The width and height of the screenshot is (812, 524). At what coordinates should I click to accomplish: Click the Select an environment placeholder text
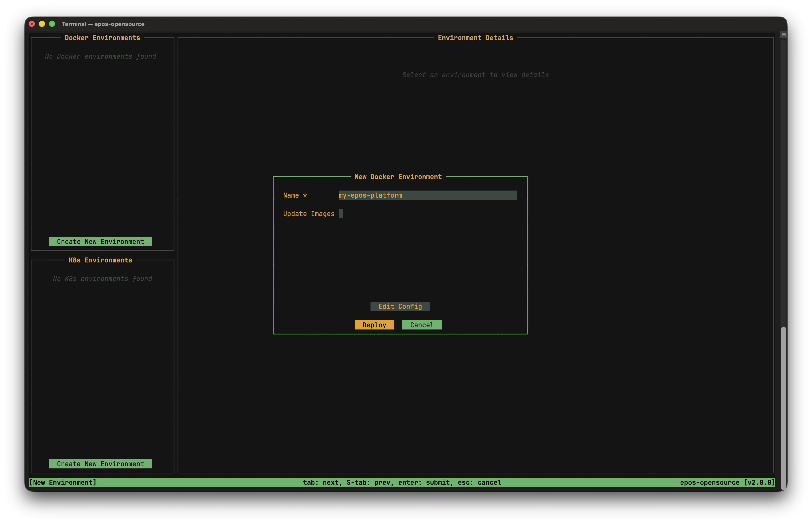click(475, 75)
